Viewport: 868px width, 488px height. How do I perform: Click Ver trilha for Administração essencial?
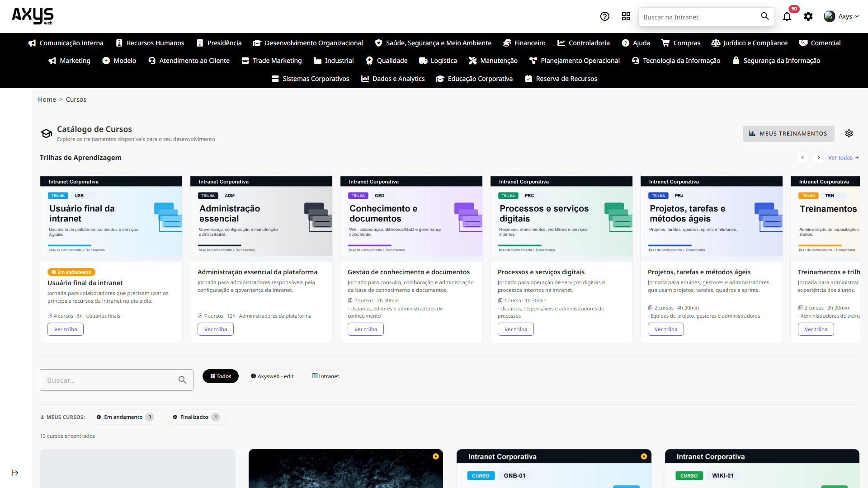point(216,329)
